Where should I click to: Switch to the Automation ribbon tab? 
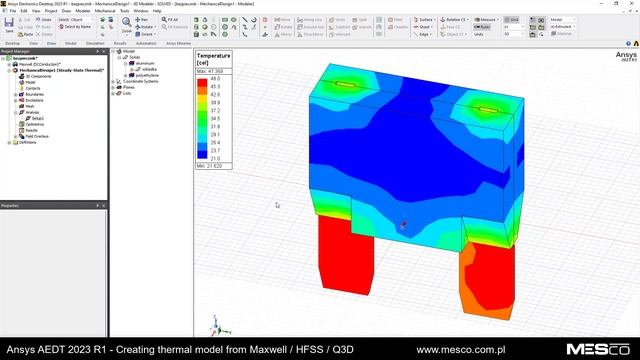tap(146, 43)
